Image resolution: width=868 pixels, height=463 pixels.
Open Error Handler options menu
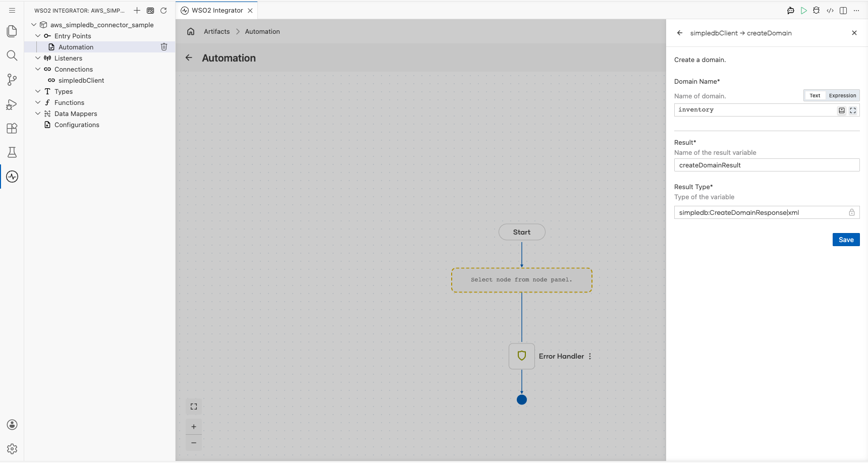point(590,356)
